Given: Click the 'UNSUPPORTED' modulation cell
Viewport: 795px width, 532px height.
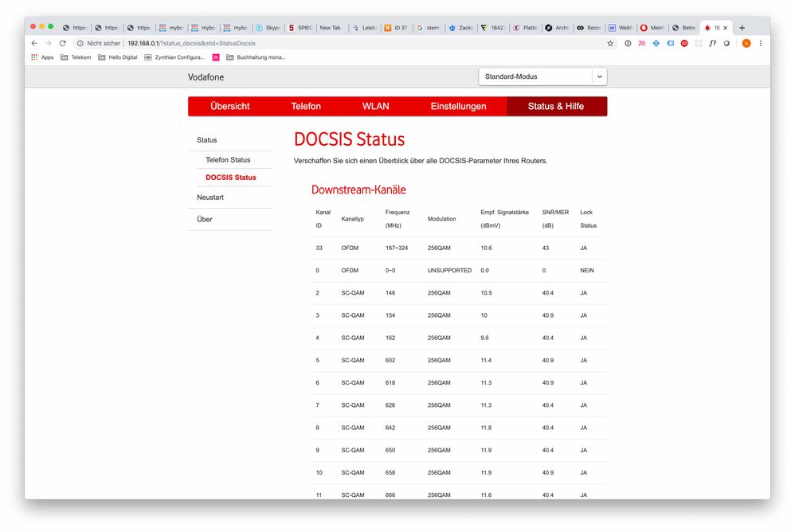Looking at the screenshot, I should click(449, 271).
